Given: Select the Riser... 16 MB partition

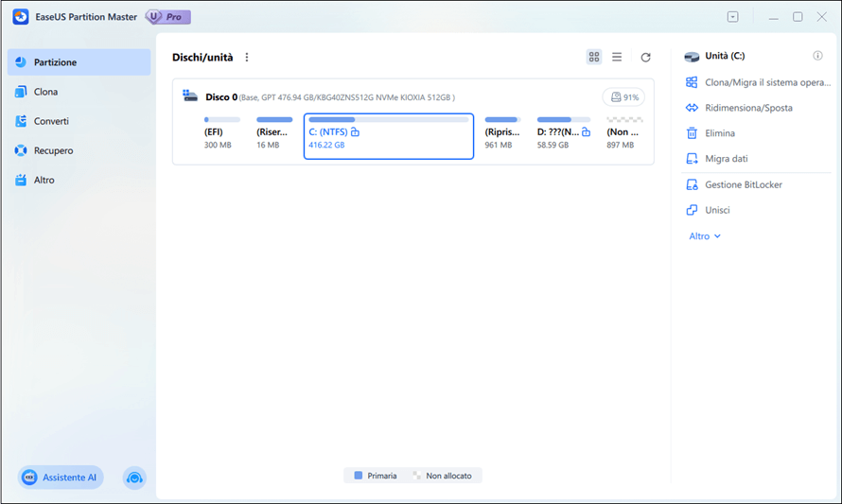Looking at the screenshot, I should pyautogui.click(x=274, y=133).
